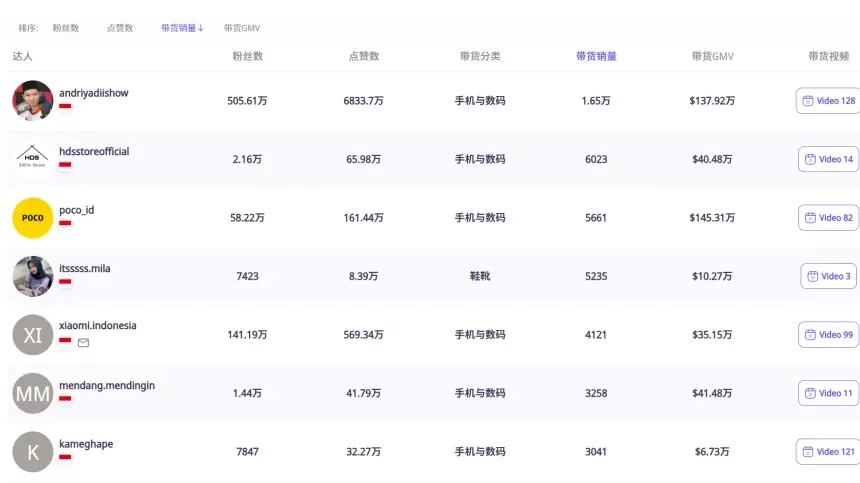This screenshot has width=860, height=483.
Task: Click the yellow POCO avatar
Action: click(33, 218)
